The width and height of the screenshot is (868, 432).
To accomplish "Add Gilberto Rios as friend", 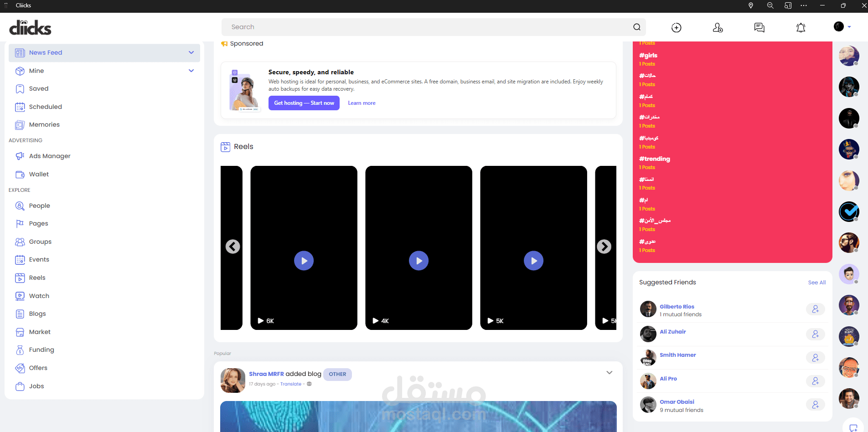I will click(816, 309).
